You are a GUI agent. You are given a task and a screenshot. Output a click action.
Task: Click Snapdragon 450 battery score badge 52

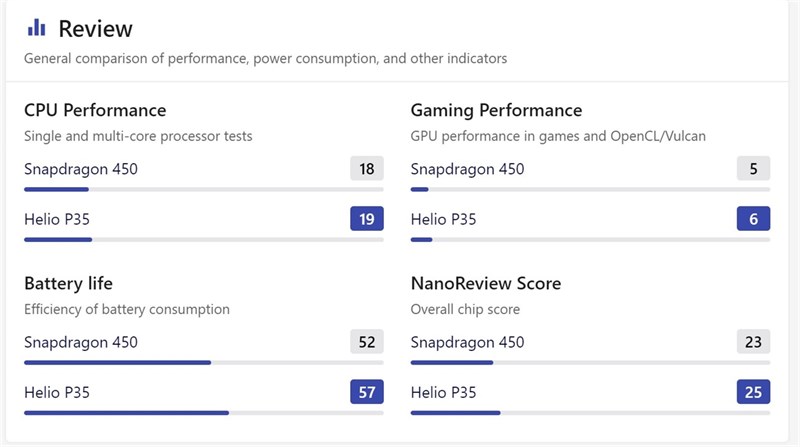click(x=367, y=342)
